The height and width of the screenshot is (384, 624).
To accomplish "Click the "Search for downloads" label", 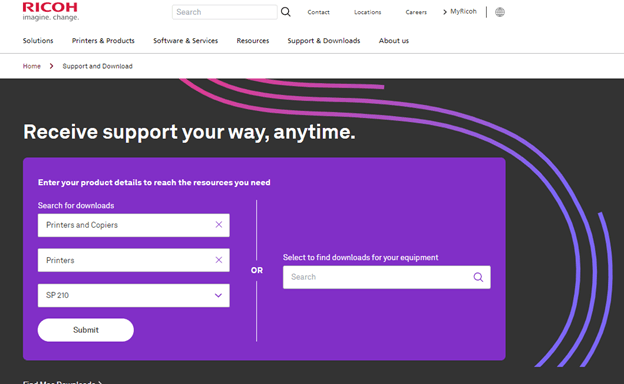I will (x=76, y=205).
